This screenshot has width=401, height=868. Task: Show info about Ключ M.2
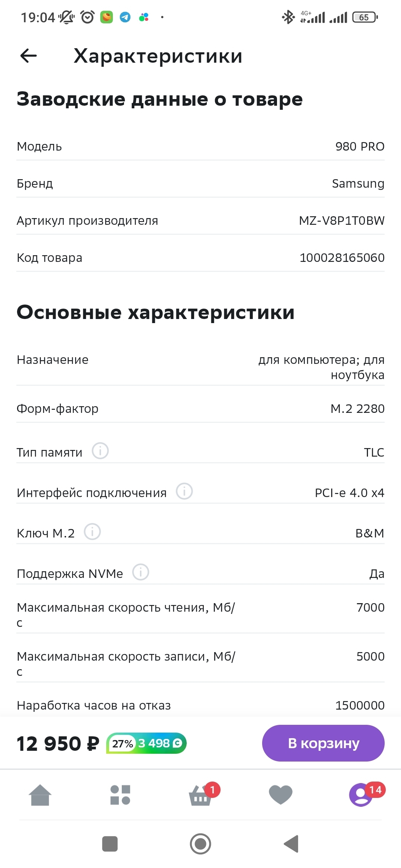[x=92, y=532]
